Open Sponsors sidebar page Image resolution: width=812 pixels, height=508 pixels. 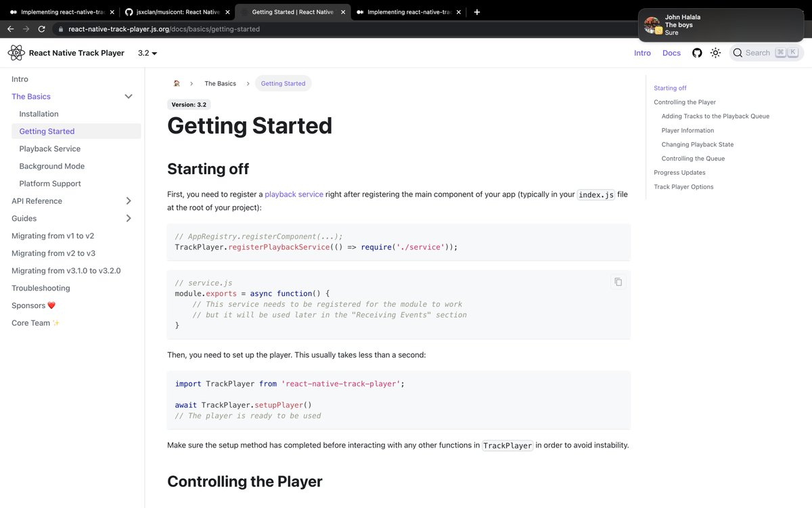click(33, 305)
